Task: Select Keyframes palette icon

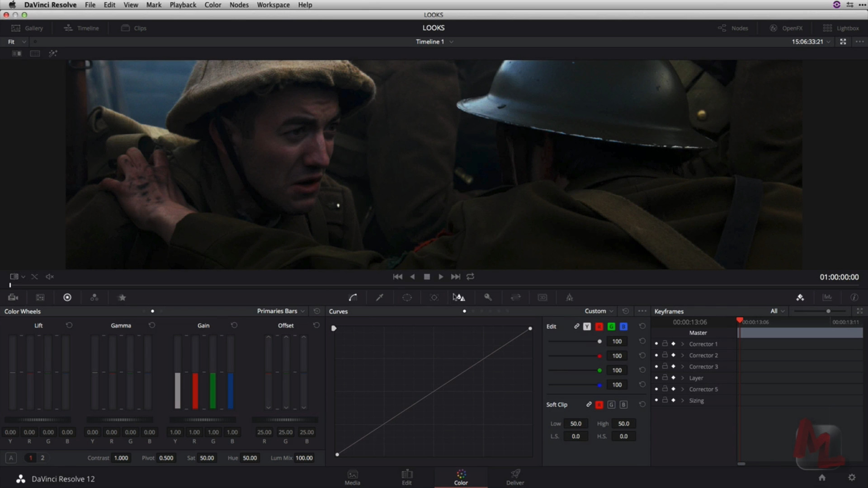Action: [800, 297]
